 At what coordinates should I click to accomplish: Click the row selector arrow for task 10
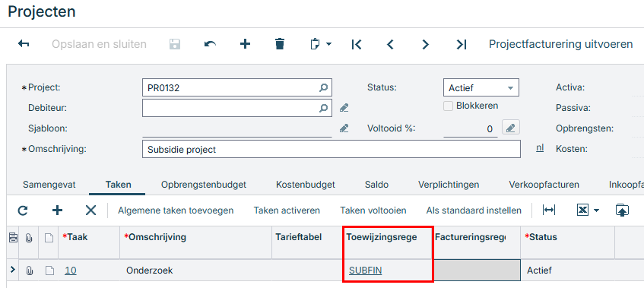(12, 270)
